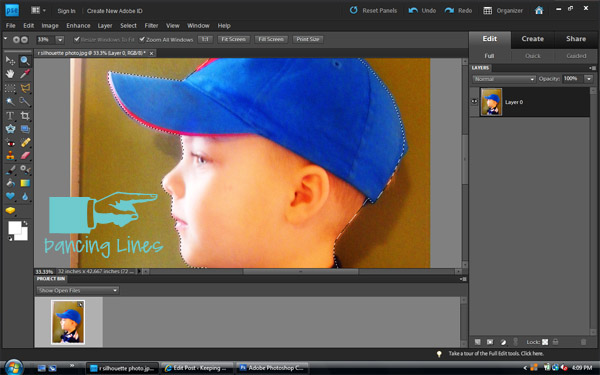Click the Home welcome screen icon
Screen dimensions: 600x375
pyautogui.click(x=539, y=10)
